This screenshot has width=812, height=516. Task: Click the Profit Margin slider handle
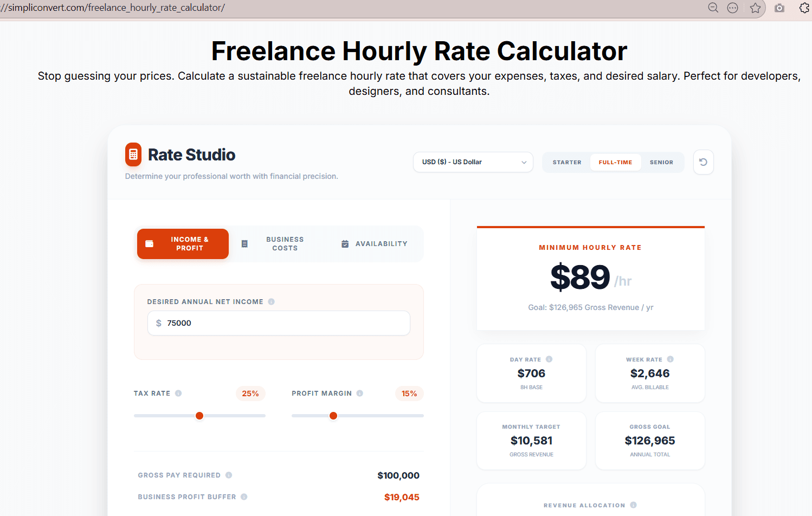(x=333, y=416)
